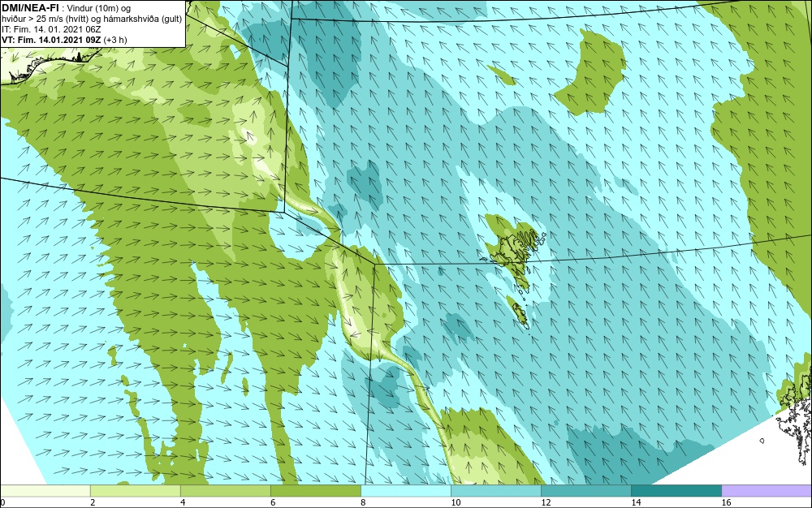Image resolution: width=812 pixels, height=508 pixels.
Task: Click the scale label '0'
Action: [2, 502]
